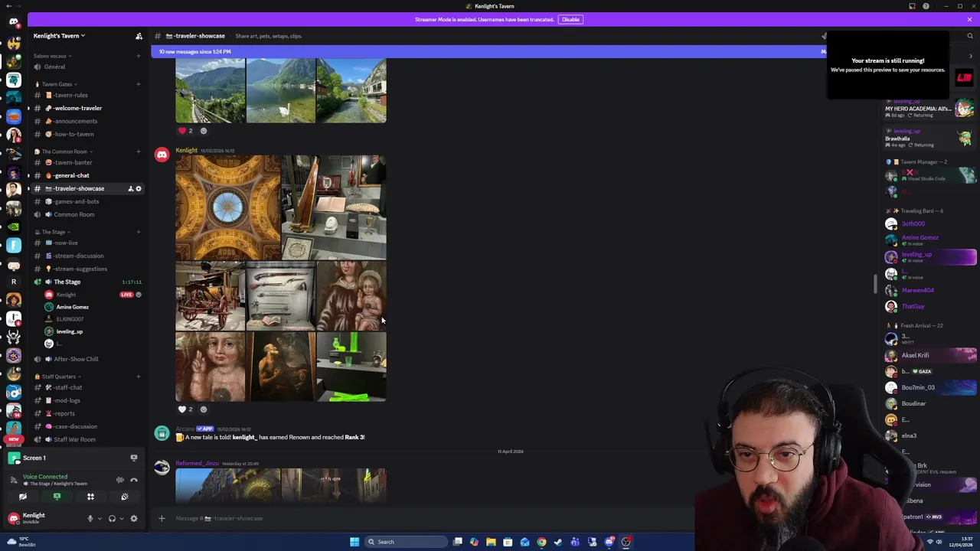Open the tavern-rules channel

click(x=87, y=95)
